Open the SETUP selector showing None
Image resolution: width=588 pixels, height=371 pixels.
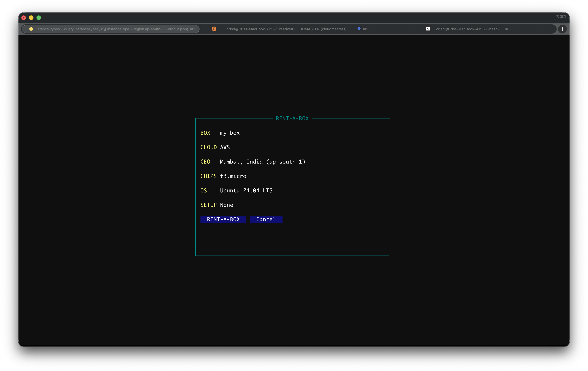click(226, 205)
